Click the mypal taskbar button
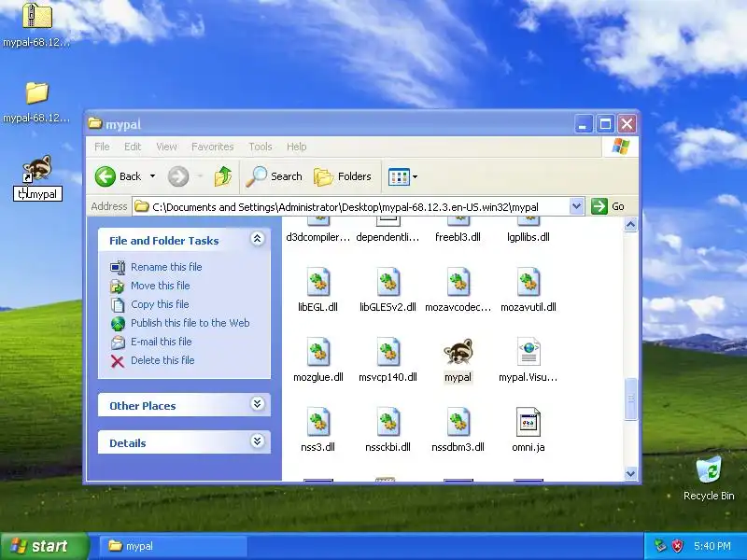 (x=174, y=546)
